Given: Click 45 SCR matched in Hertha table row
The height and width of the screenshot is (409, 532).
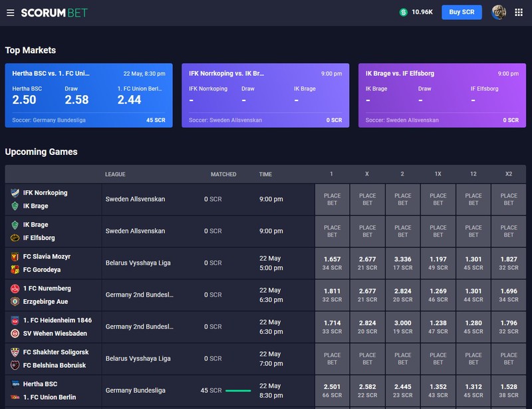Looking at the screenshot, I should tap(211, 390).
